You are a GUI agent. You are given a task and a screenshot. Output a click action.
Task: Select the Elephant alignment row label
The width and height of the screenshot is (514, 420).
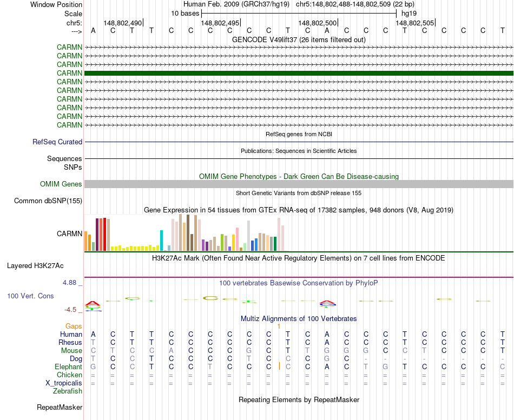point(68,366)
